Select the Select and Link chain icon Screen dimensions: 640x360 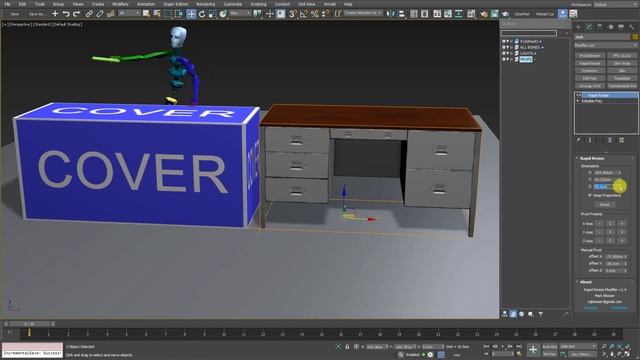89,14
